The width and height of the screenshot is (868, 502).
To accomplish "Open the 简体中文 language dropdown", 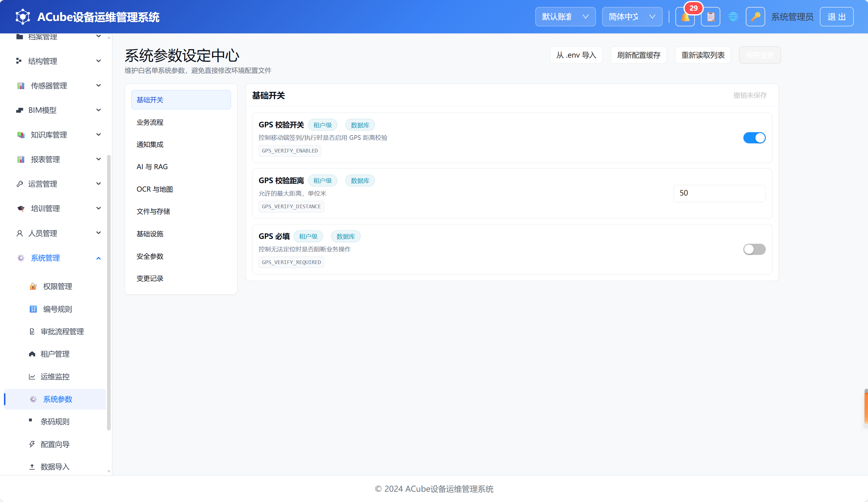I will pos(632,17).
